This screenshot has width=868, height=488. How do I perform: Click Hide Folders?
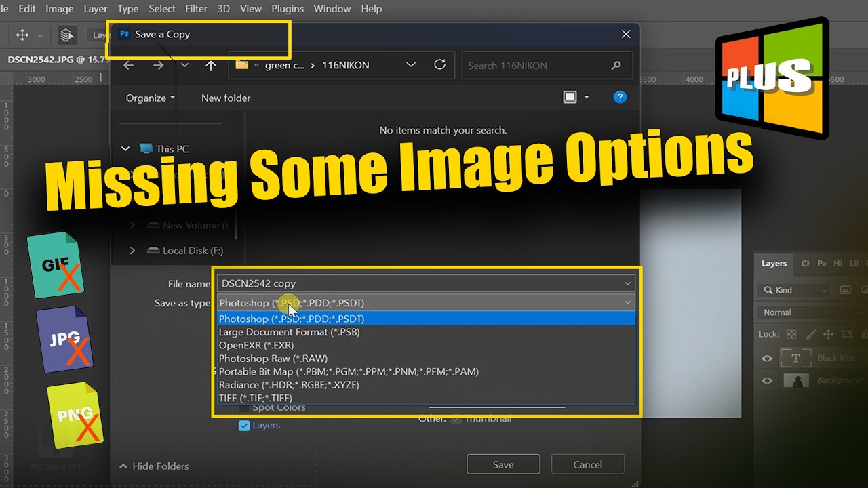[154, 466]
